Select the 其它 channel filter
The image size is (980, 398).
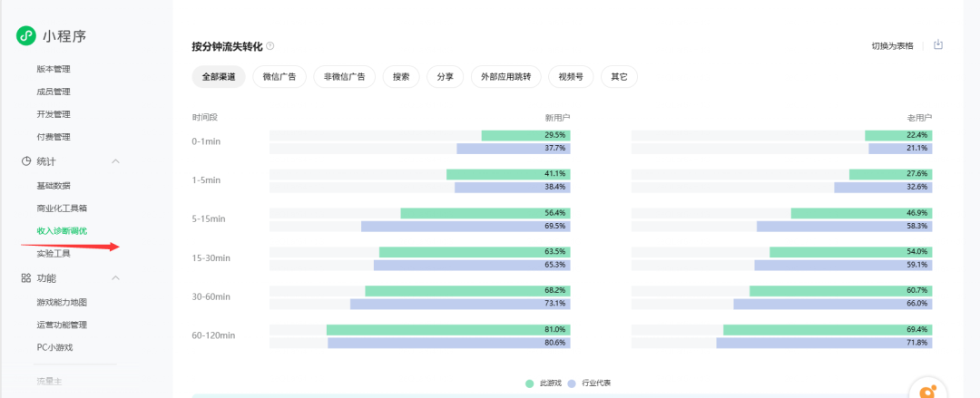[x=620, y=77]
